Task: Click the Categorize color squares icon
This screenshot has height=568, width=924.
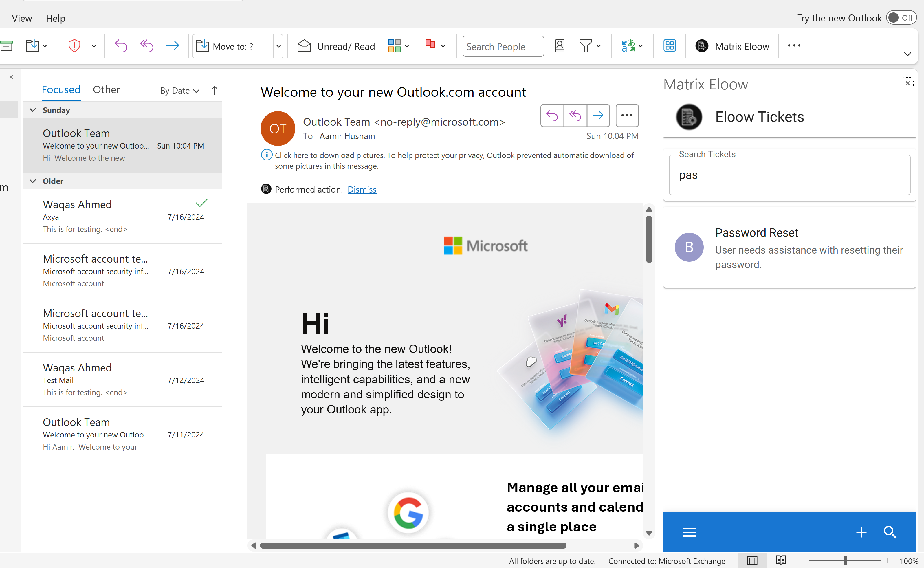Action: [394, 46]
